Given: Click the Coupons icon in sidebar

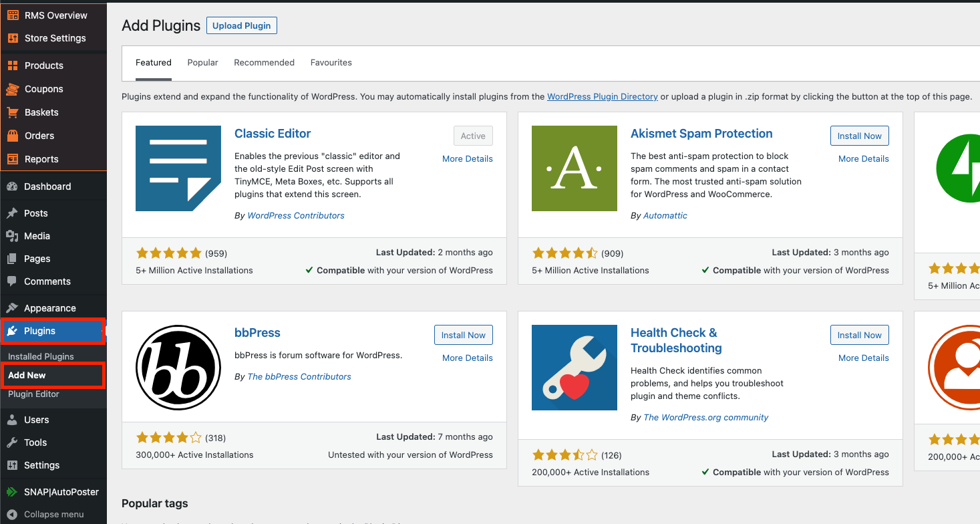Looking at the screenshot, I should coord(13,89).
